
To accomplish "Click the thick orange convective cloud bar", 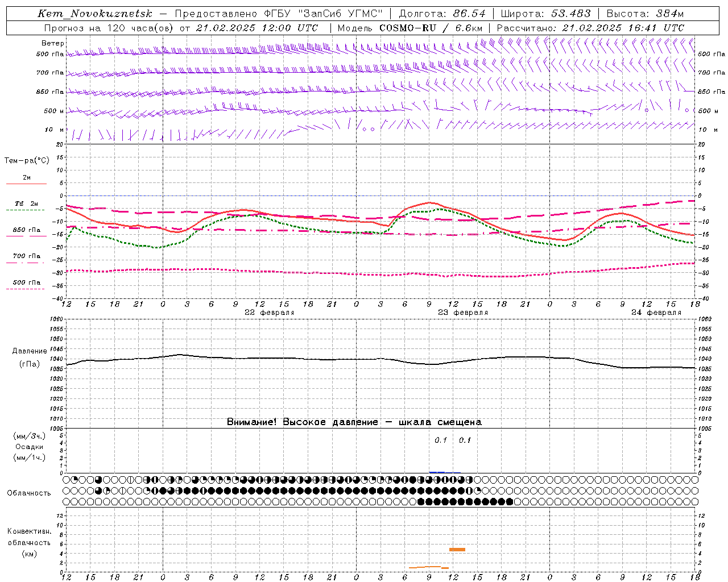I will click(457, 549).
